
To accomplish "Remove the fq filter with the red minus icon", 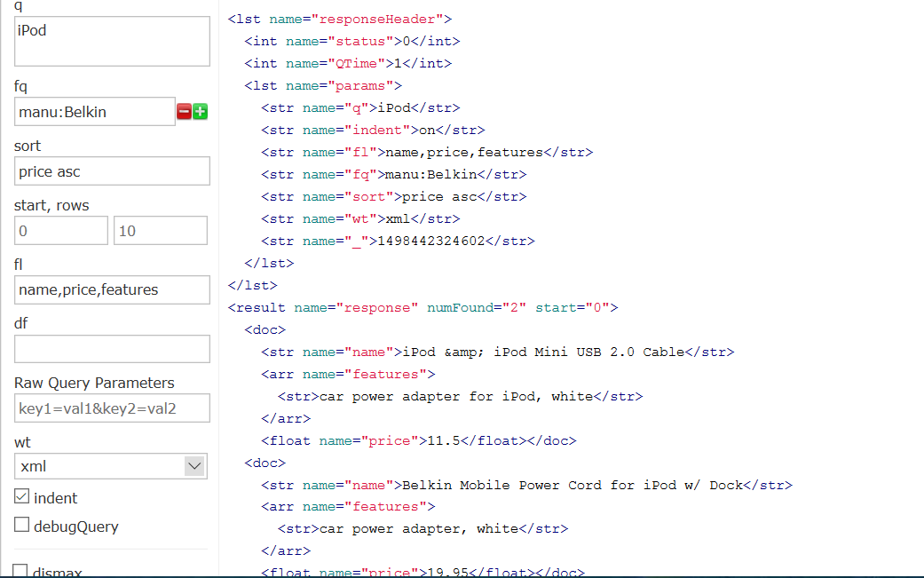I will click(x=184, y=111).
